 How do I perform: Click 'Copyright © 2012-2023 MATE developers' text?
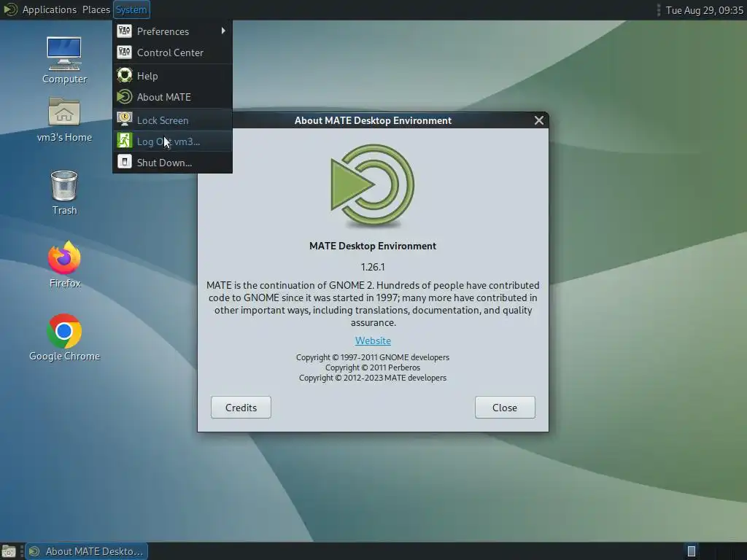click(373, 378)
